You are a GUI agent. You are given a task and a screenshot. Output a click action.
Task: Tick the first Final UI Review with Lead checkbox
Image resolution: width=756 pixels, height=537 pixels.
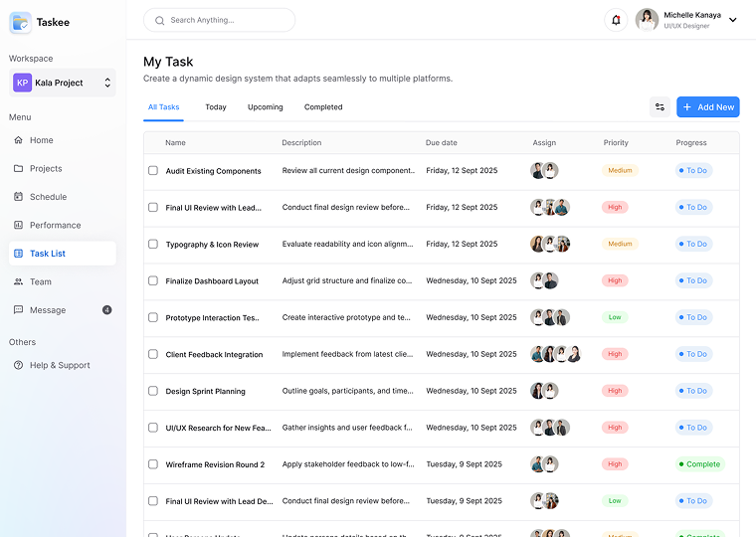(x=153, y=207)
